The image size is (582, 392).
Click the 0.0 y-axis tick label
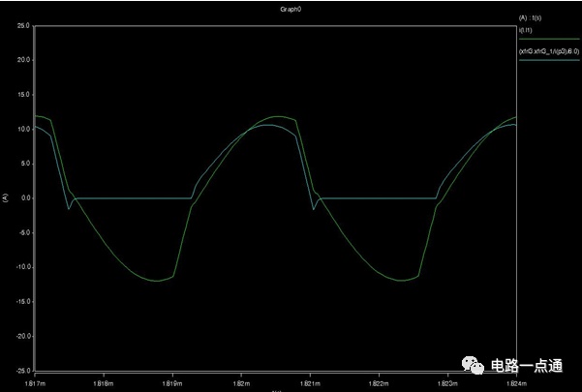[x=25, y=198]
